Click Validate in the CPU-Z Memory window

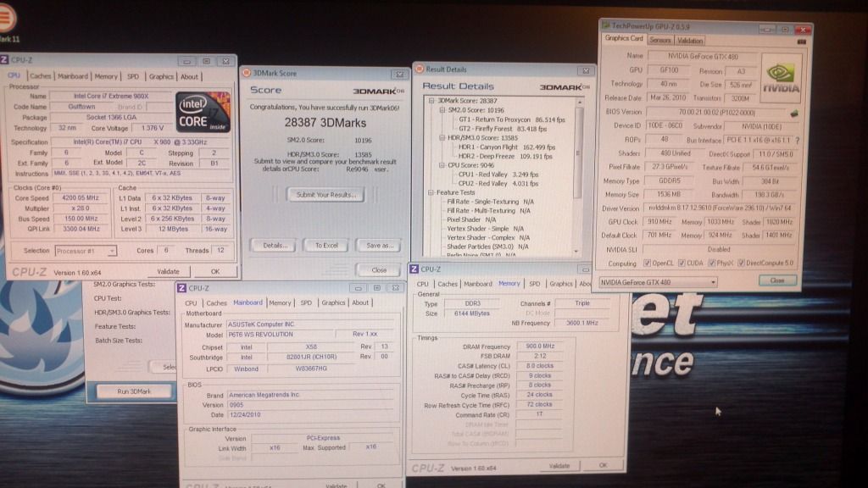pyautogui.click(x=559, y=466)
